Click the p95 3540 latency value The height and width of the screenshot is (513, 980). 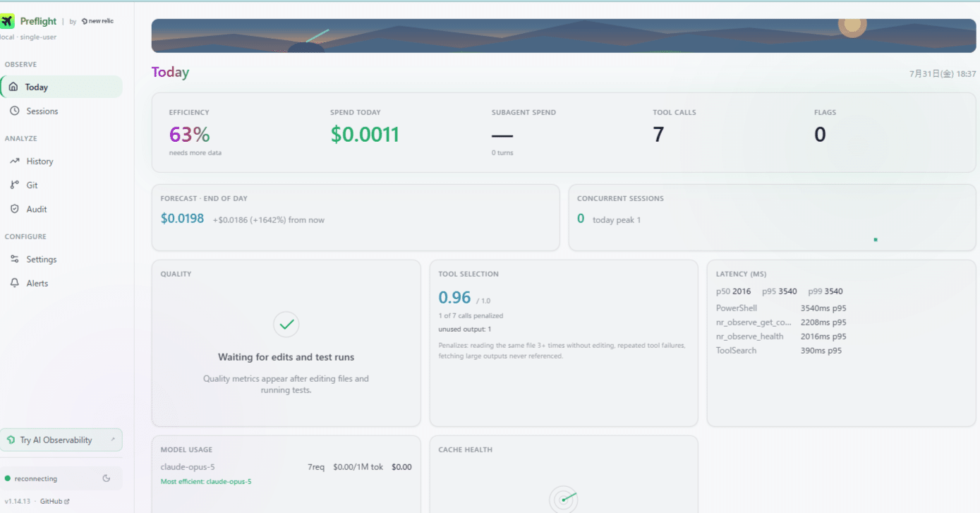coord(780,291)
